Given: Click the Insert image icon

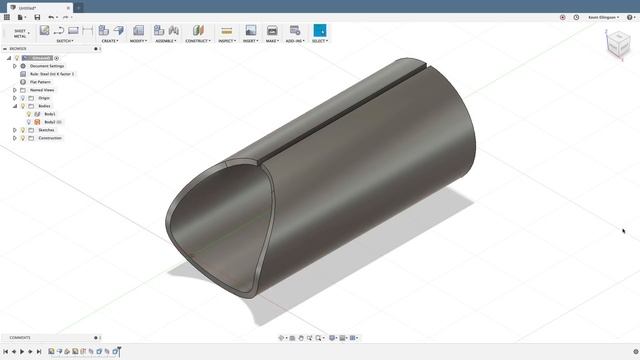Looking at the screenshot, I should click(x=251, y=30).
